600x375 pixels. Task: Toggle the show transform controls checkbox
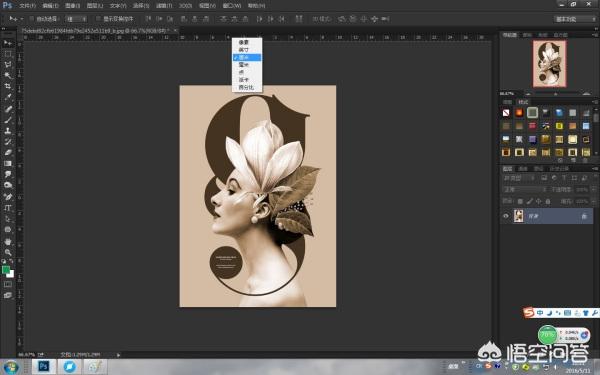[98, 19]
